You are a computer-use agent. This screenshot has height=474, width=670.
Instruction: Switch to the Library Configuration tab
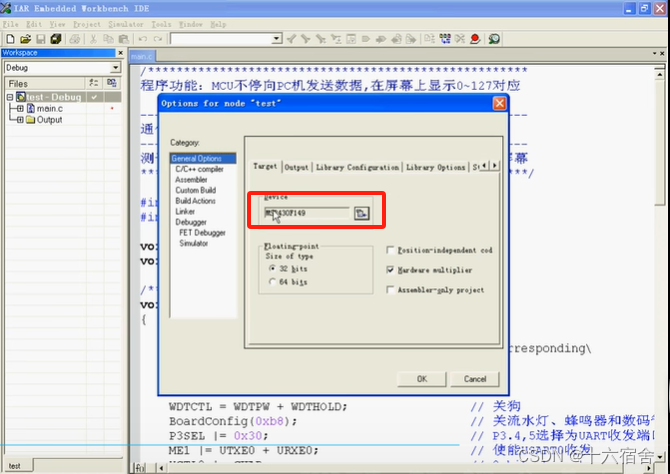click(x=357, y=167)
